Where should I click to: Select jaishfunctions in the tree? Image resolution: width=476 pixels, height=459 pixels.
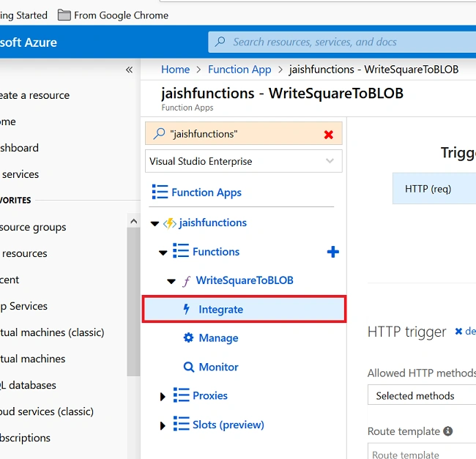click(x=212, y=223)
